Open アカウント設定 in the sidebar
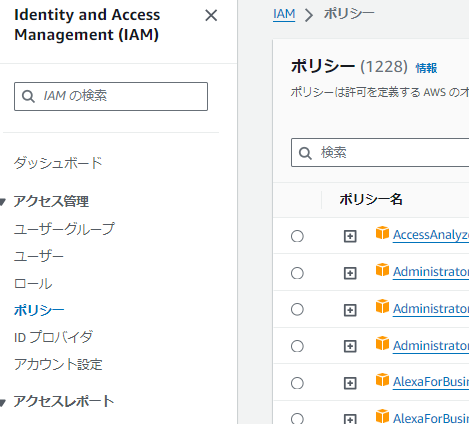The width and height of the screenshot is (469, 424). 58,364
